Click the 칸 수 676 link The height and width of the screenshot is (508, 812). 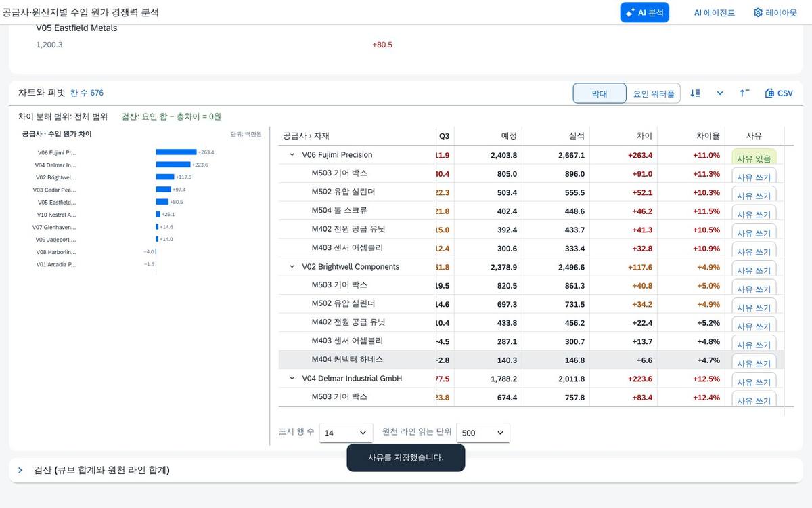pyautogui.click(x=87, y=93)
